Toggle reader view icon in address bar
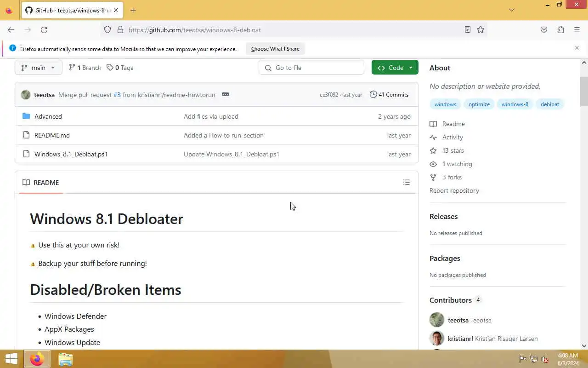 467,29
